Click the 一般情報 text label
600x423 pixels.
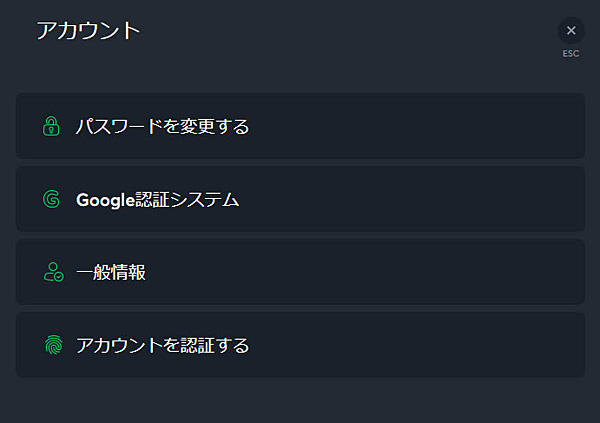111,272
